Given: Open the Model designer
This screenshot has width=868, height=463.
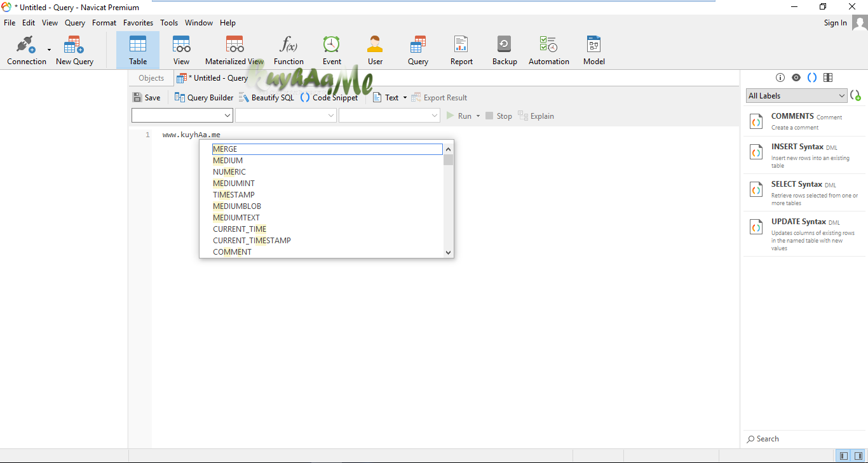Looking at the screenshot, I should click(x=593, y=50).
